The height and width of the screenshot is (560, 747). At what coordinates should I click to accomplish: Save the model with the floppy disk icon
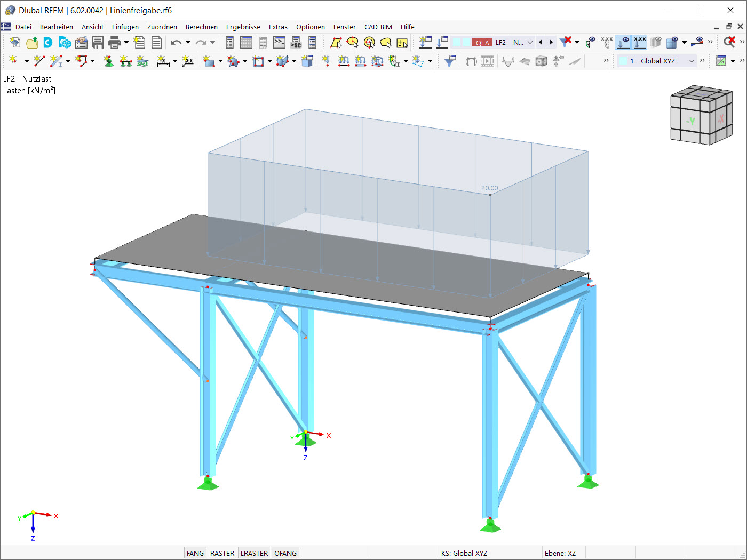click(x=98, y=43)
